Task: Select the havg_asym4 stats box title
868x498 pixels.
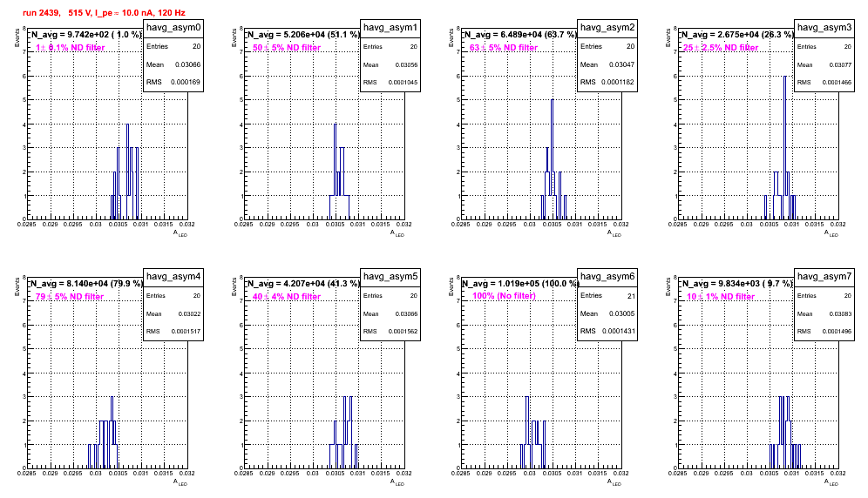Action: [173, 277]
